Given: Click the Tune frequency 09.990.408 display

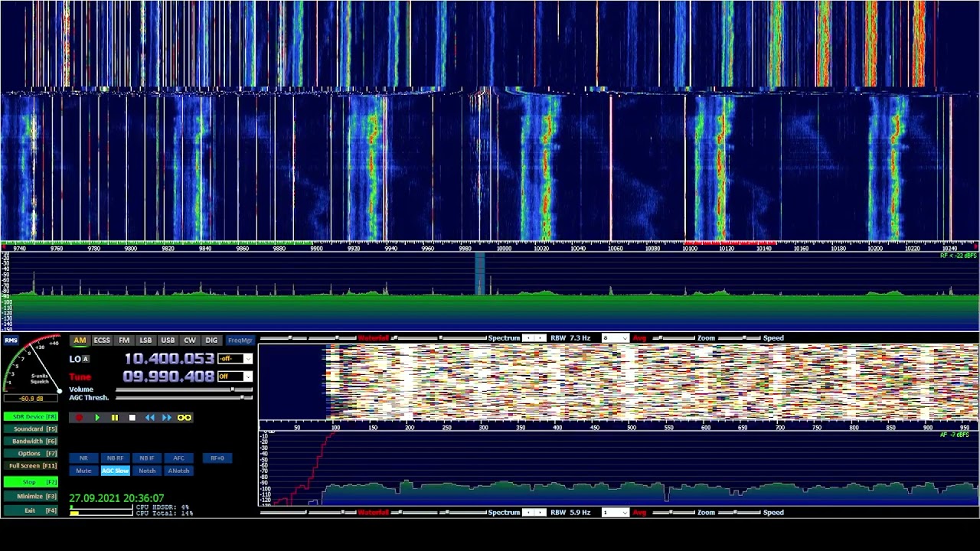Looking at the screenshot, I should click(169, 377).
